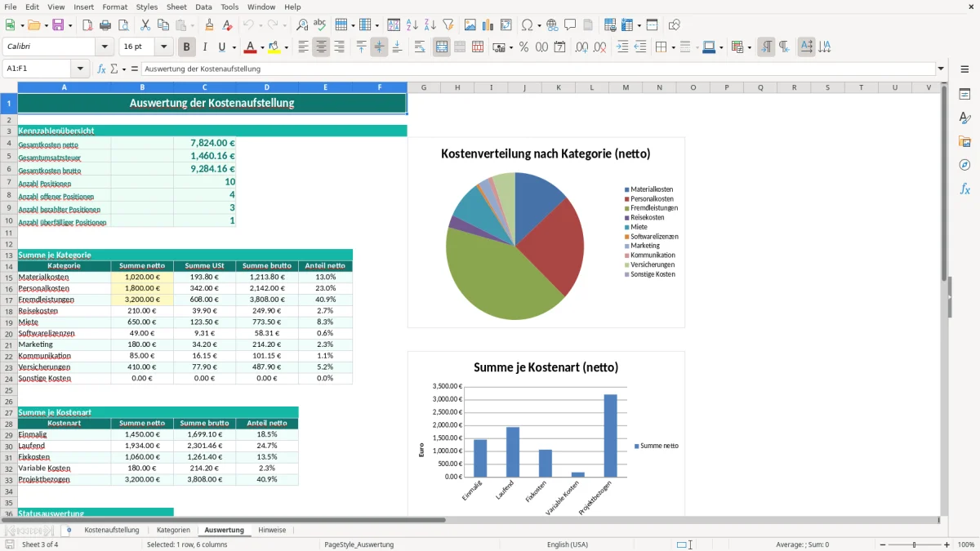This screenshot has width=980, height=551.
Task: Toggle Center Vertically alignment
Action: [379, 47]
